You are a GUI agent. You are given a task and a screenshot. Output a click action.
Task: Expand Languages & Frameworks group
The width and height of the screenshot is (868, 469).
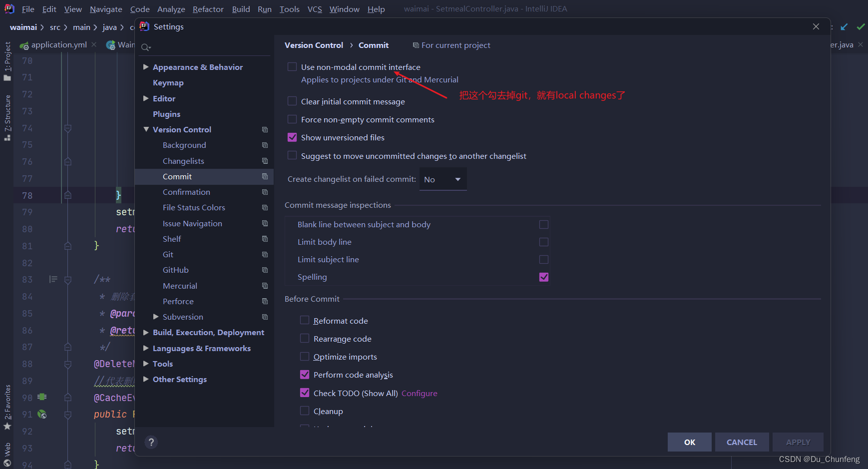click(146, 348)
